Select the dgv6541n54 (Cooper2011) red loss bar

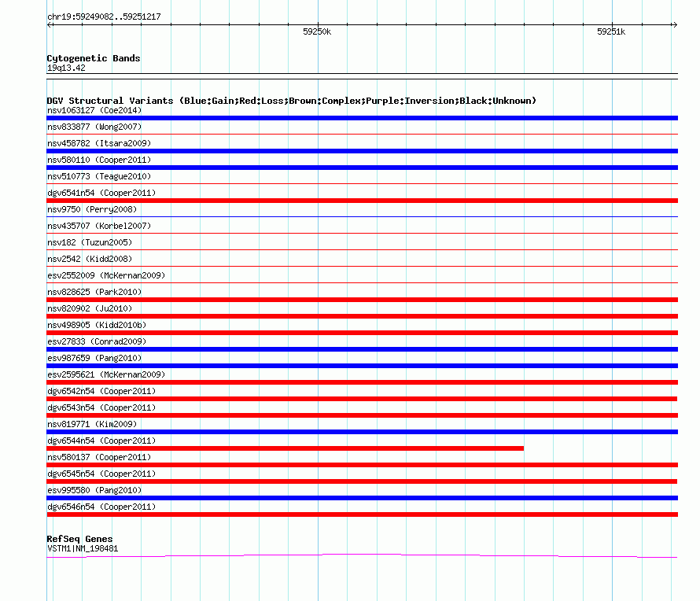362,201
